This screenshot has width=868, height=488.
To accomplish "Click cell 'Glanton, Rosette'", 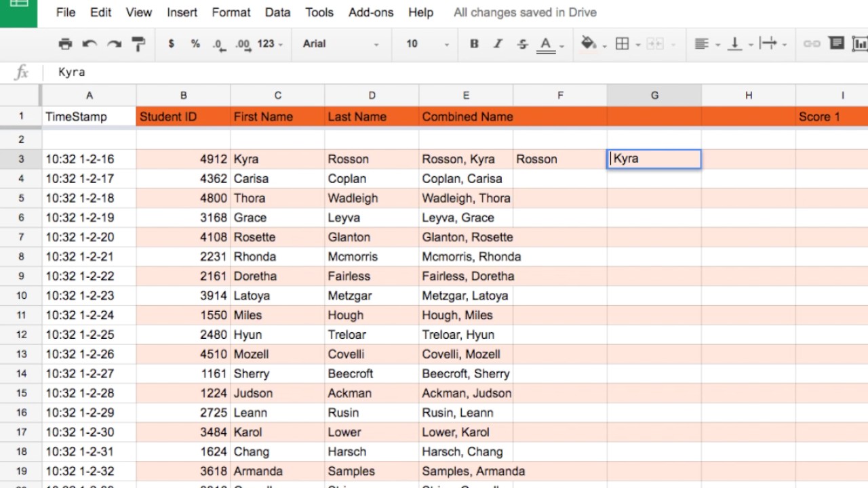I will pos(466,237).
